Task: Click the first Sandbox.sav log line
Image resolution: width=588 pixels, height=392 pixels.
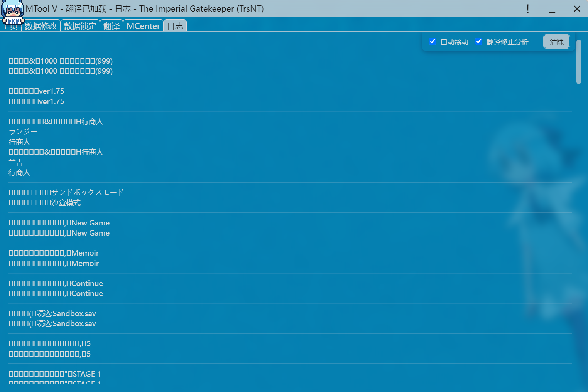Action: click(52, 313)
